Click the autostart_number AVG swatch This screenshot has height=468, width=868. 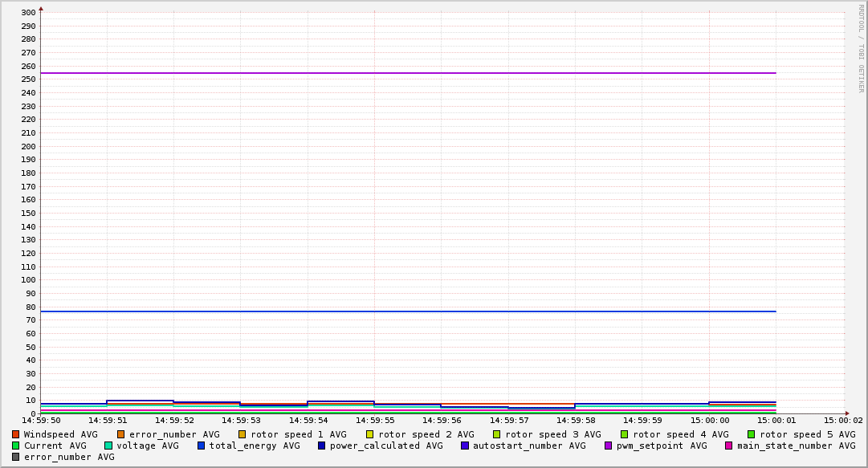tap(465, 446)
